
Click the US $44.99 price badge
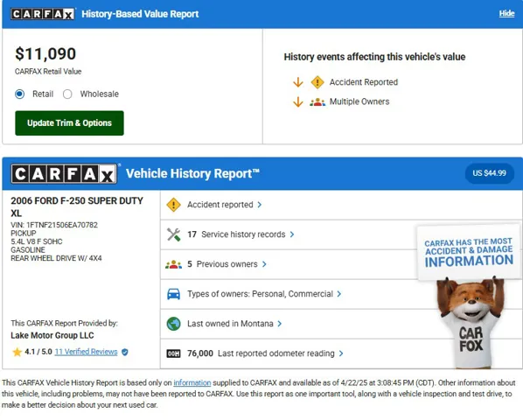tap(489, 173)
